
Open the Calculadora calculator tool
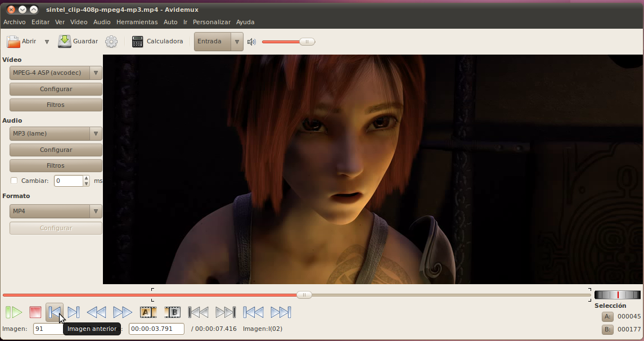[157, 42]
